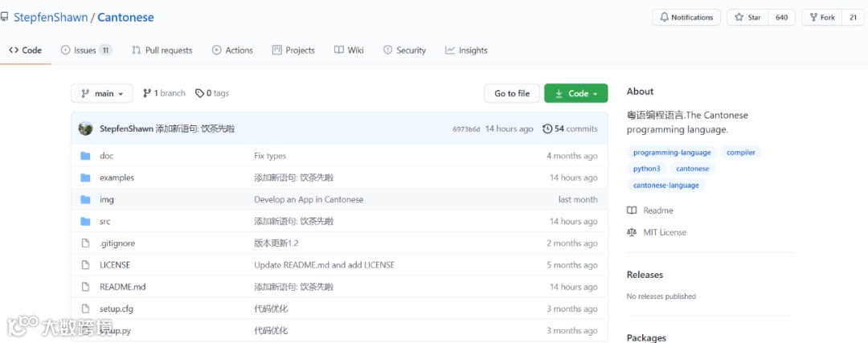Open the src folder
868x343 pixels.
pyautogui.click(x=104, y=221)
